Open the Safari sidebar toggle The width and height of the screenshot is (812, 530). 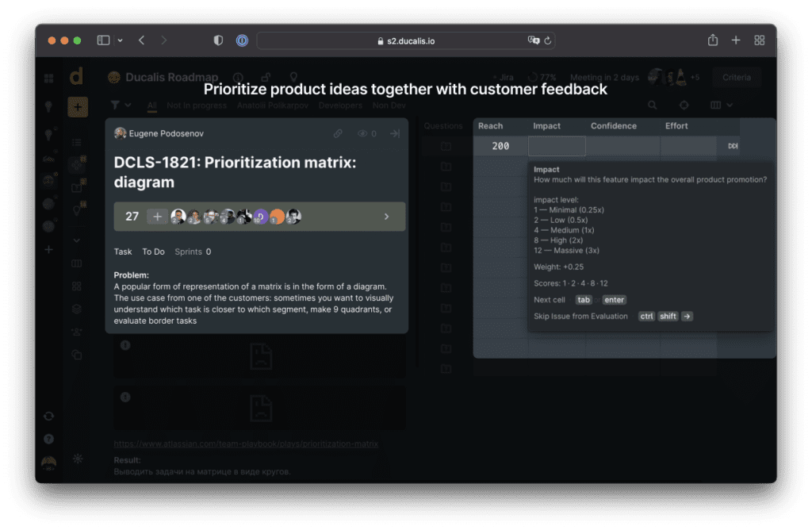103,40
